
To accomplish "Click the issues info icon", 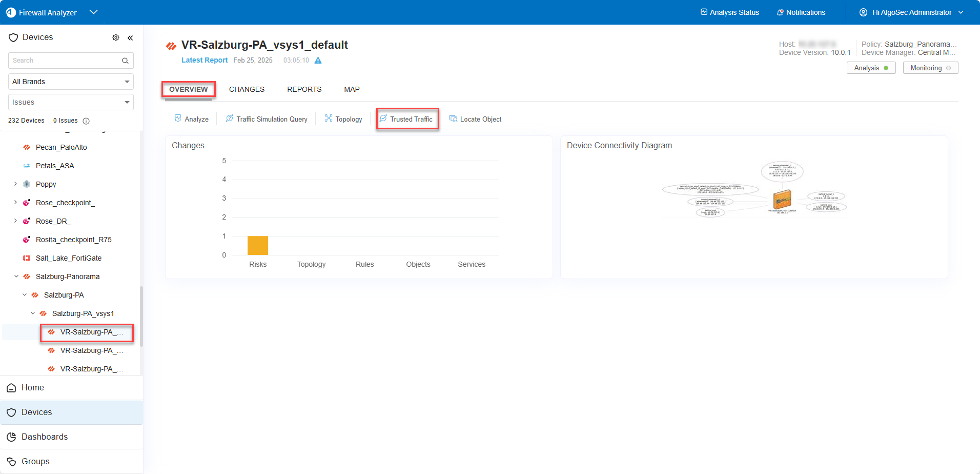I will coord(86,121).
